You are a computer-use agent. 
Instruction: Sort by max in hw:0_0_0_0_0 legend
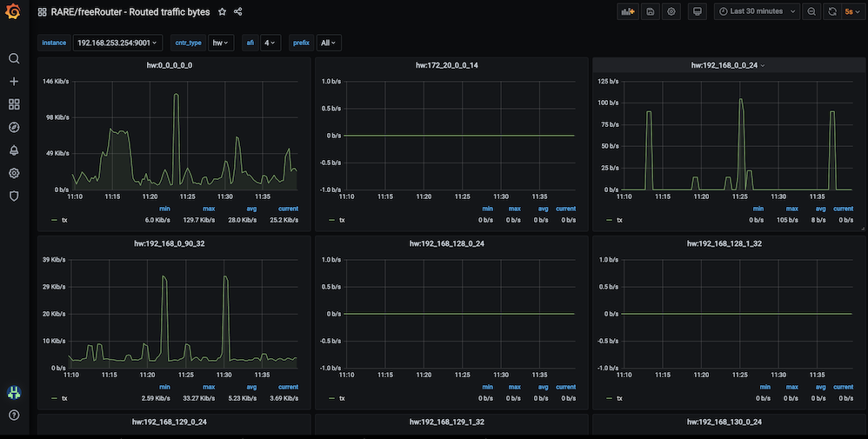coord(209,209)
